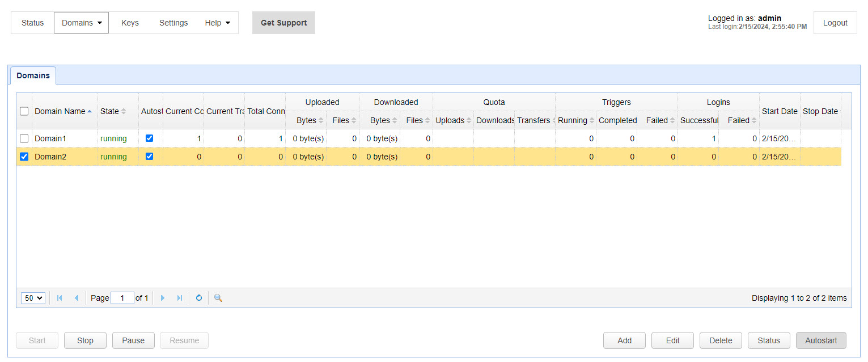Click the State column sort arrows
This screenshot has height=362, width=868.
pyautogui.click(x=124, y=111)
